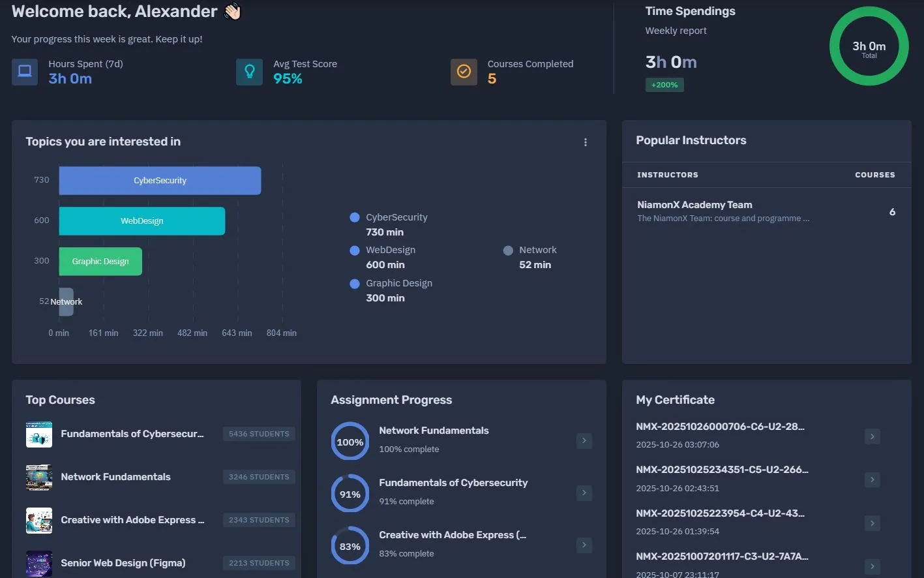Open certificate NMX-20251025223954 arrow button
Image resolution: width=924 pixels, height=578 pixels.
pos(872,523)
